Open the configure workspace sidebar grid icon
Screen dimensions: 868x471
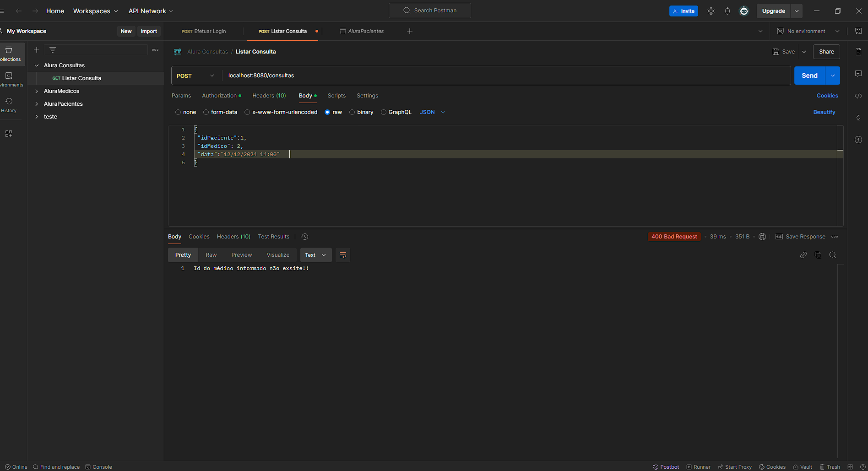coord(9,134)
